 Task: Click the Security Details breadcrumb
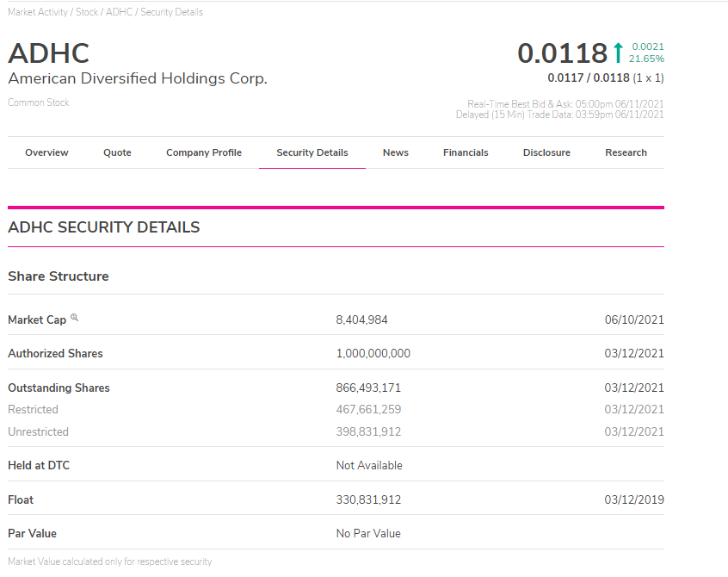pyautogui.click(x=172, y=12)
